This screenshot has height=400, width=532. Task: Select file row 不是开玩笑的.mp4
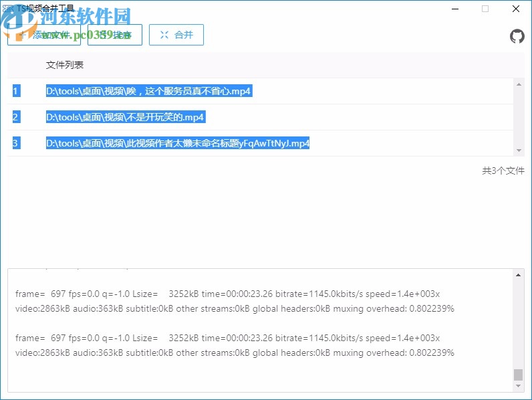[260, 117]
